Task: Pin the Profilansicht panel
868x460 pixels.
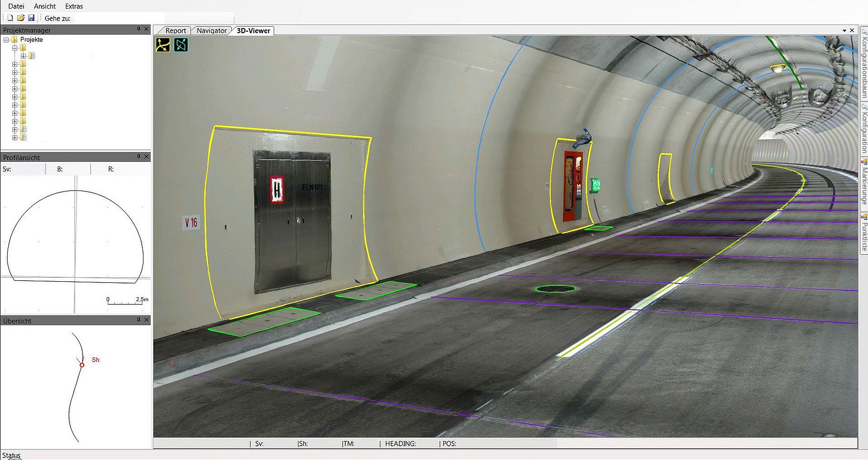Action: pos(138,157)
